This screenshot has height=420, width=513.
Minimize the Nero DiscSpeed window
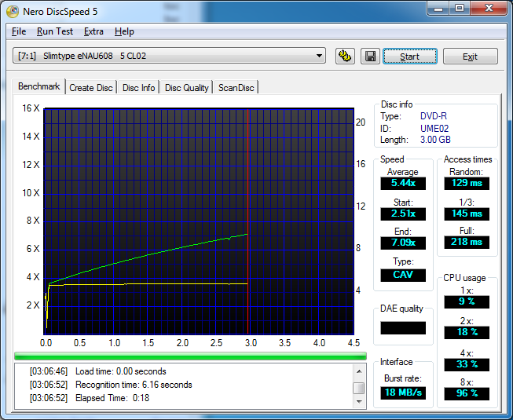(438, 9)
